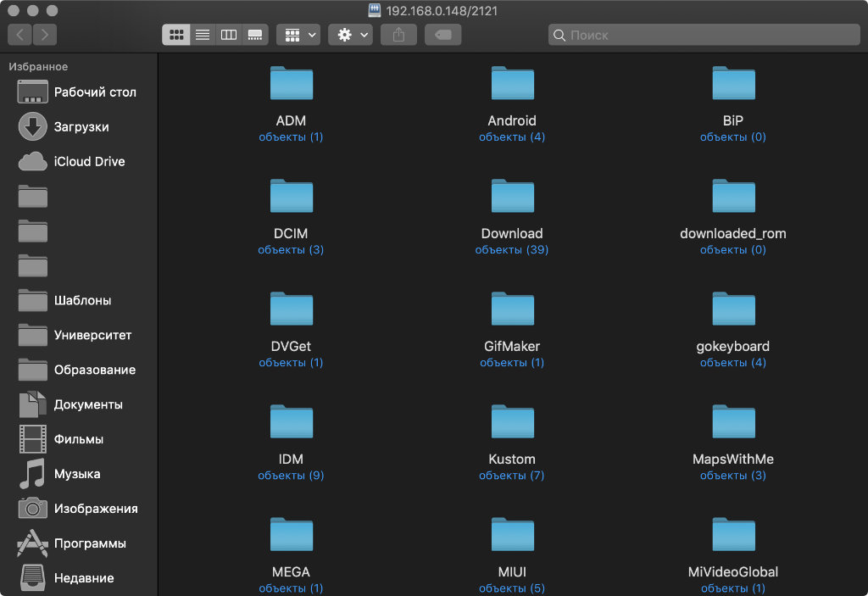Viewport: 868px width, 596px height.
Task: Select Музыка in the sidebar
Action: click(76, 474)
